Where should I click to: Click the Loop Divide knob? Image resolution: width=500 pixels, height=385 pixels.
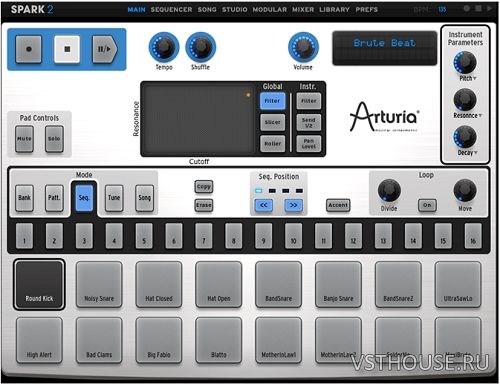click(x=389, y=190)
